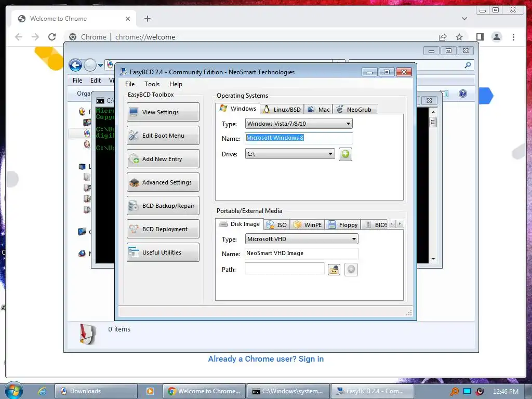Click the grey add disk image icon
This screenshot has width=532, height=399.
351,270
